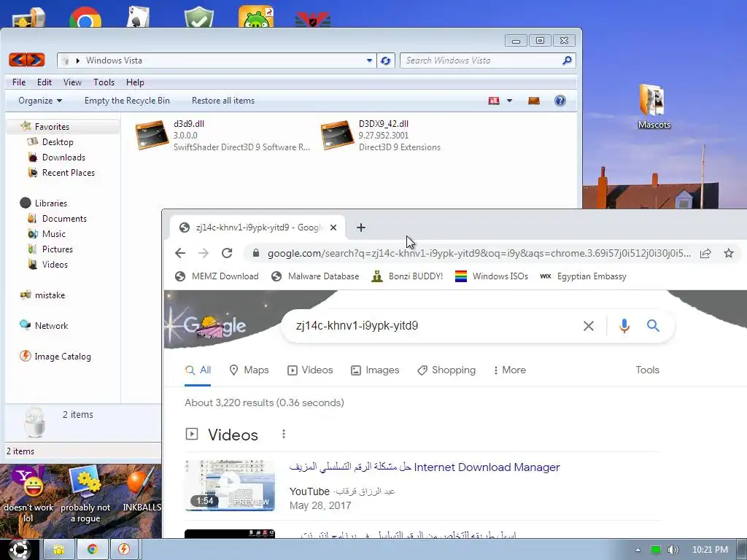Image resolution: width=747 pixels, height=560 pixels.
Task: Open the Malware Database bookmark
Action: point(315,276)
